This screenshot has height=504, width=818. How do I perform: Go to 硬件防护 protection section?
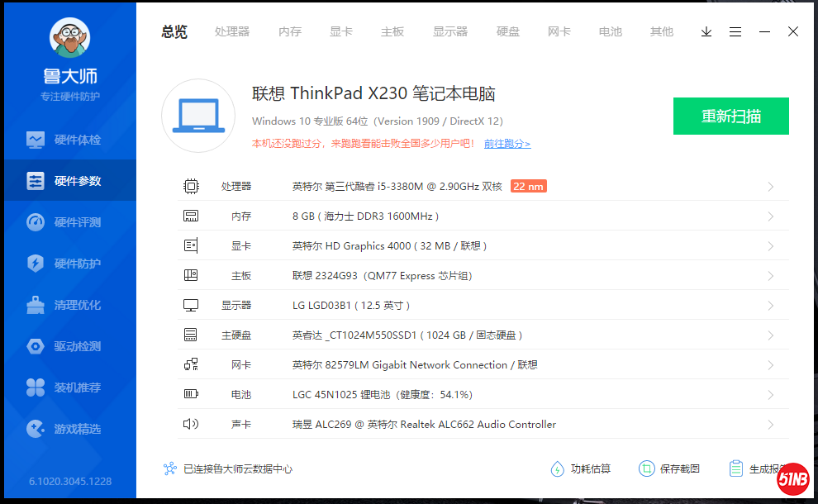[70, 264]
